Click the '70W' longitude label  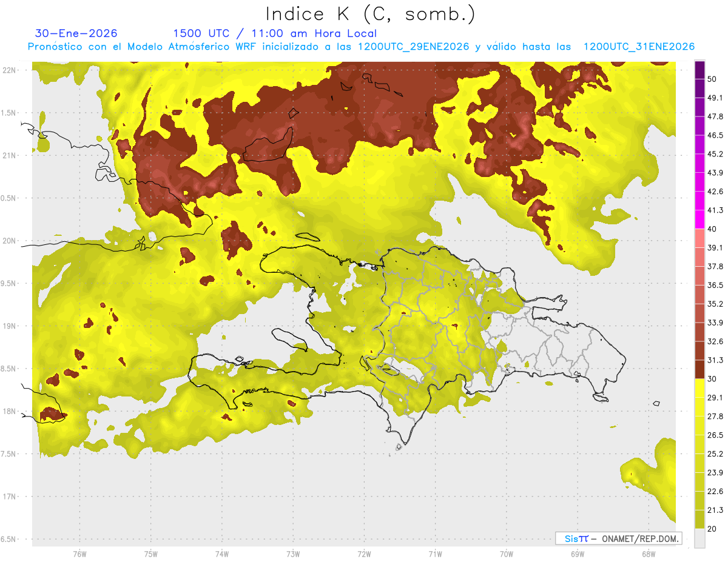506,554
